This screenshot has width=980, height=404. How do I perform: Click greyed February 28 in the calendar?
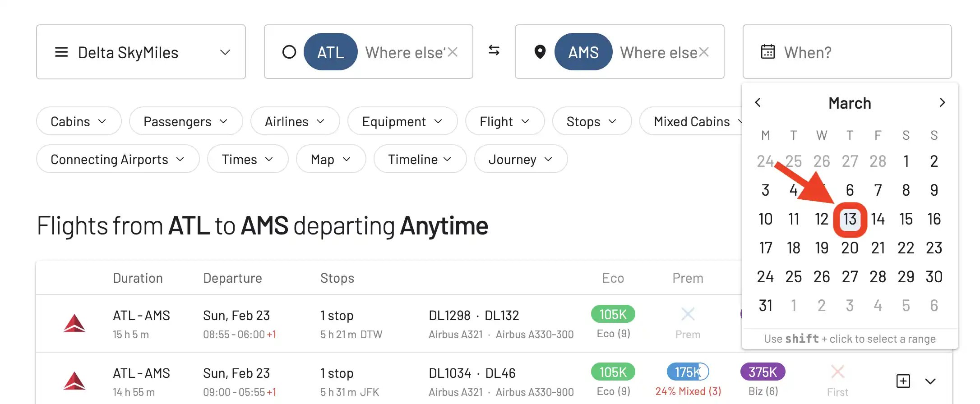pyautogui.click(x=878, y=161)
